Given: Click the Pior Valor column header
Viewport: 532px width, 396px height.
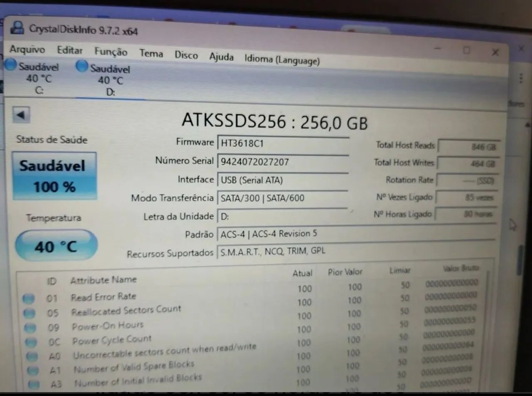Looking at the screenshot, I should pos(345,272).
